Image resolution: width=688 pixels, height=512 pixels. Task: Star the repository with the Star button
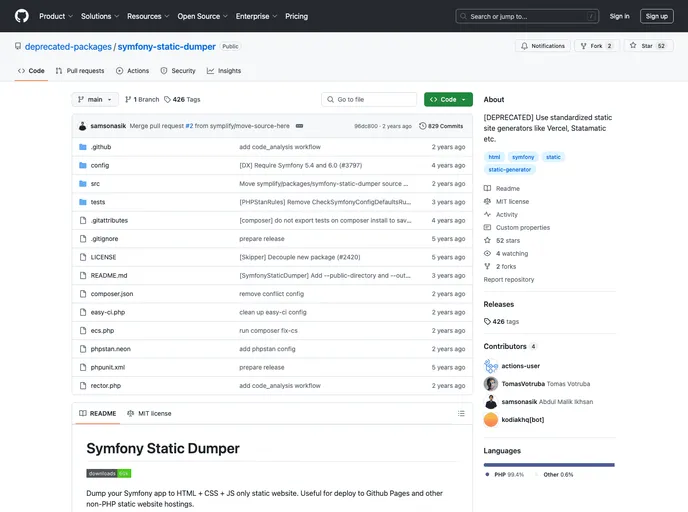(x=649, y=46)
